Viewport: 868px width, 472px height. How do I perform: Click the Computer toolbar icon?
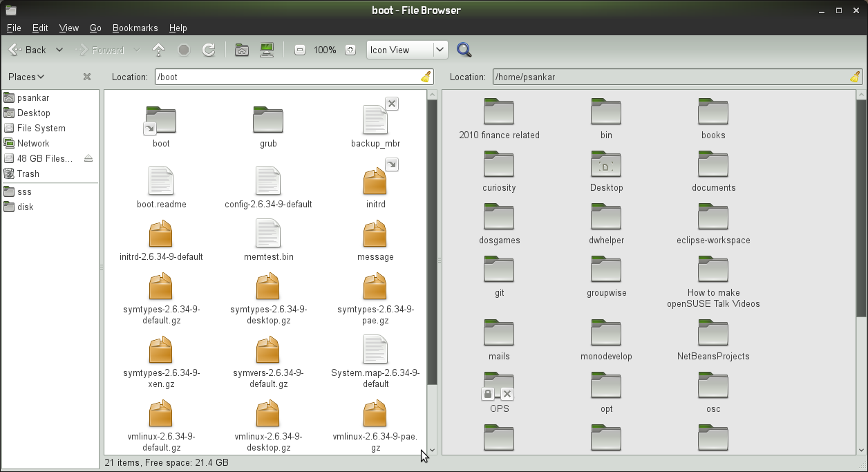pyautogui.click(x=267, y=50)
